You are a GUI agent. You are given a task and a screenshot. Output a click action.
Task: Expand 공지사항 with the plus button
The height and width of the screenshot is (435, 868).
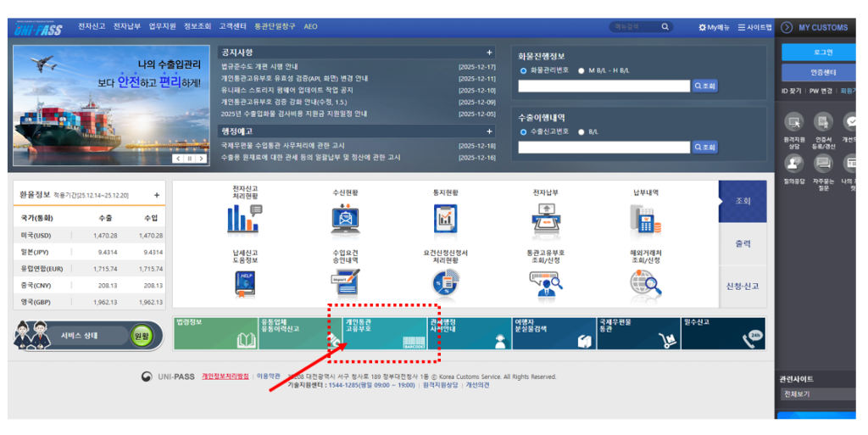pos(489,52)
